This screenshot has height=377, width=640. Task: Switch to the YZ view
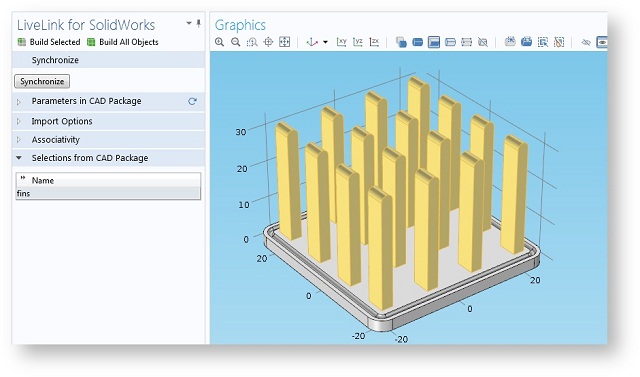[358, 42]
